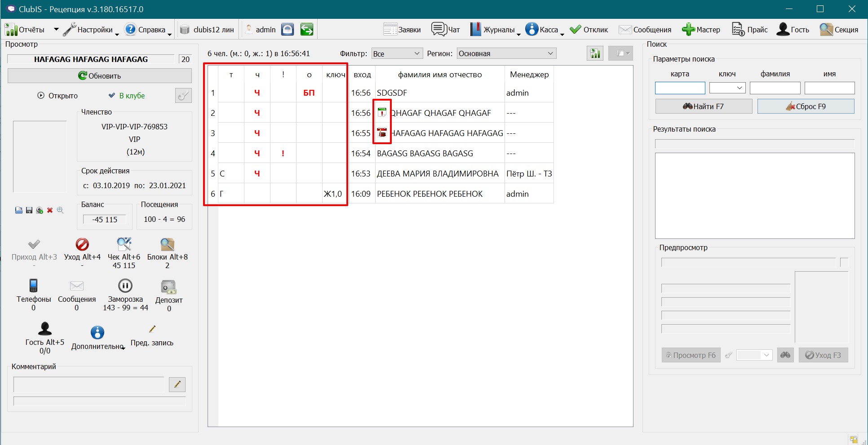Open the Отклик feedback item
The width and height of the screenshot is (868, 445).
tap(589, 30)
